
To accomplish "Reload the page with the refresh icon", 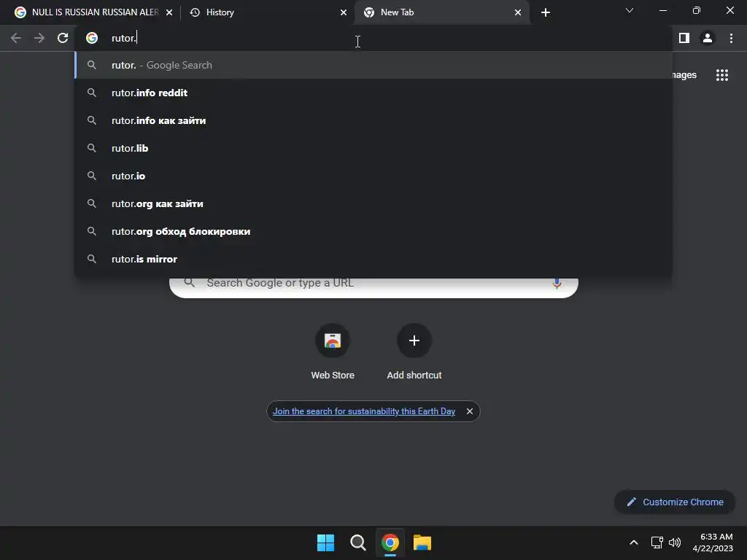I will pyautogui.click(x=63, y=38).
